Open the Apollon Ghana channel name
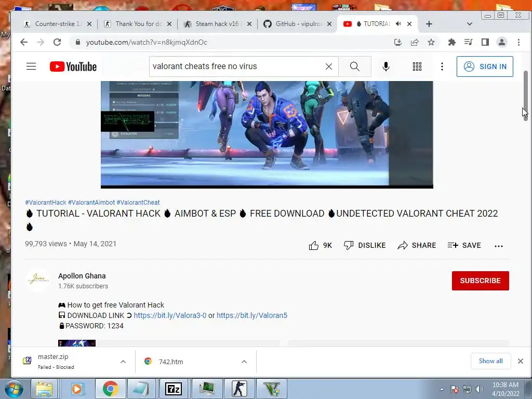Image resolution: width=532 pixels, height=399 pixels. coord(82,276)
